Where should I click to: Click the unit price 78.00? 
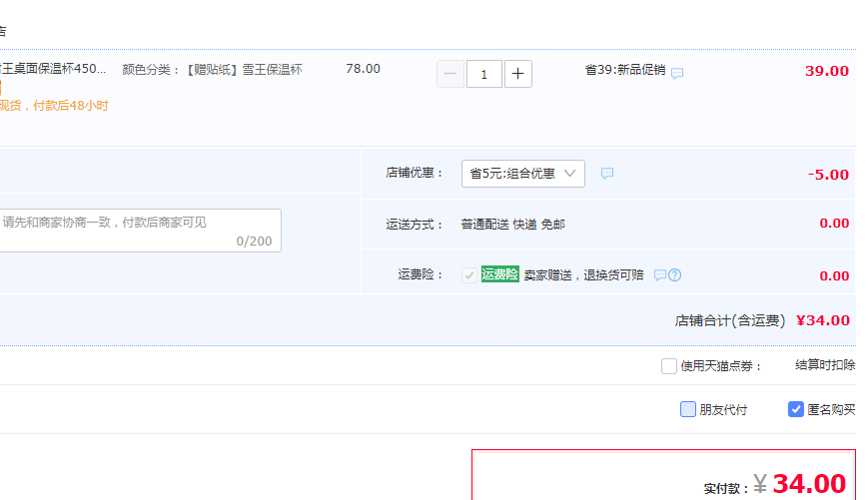(364, 69)
